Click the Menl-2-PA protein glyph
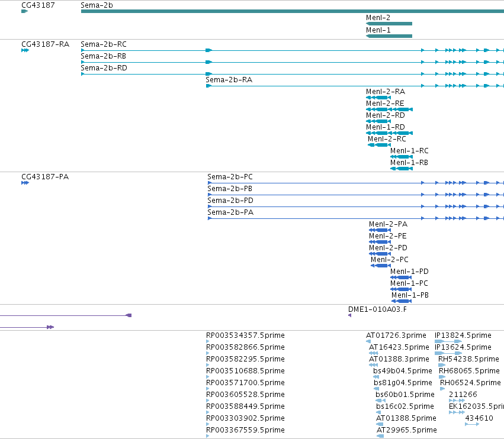The image size is (504, 439). point(380,230)
